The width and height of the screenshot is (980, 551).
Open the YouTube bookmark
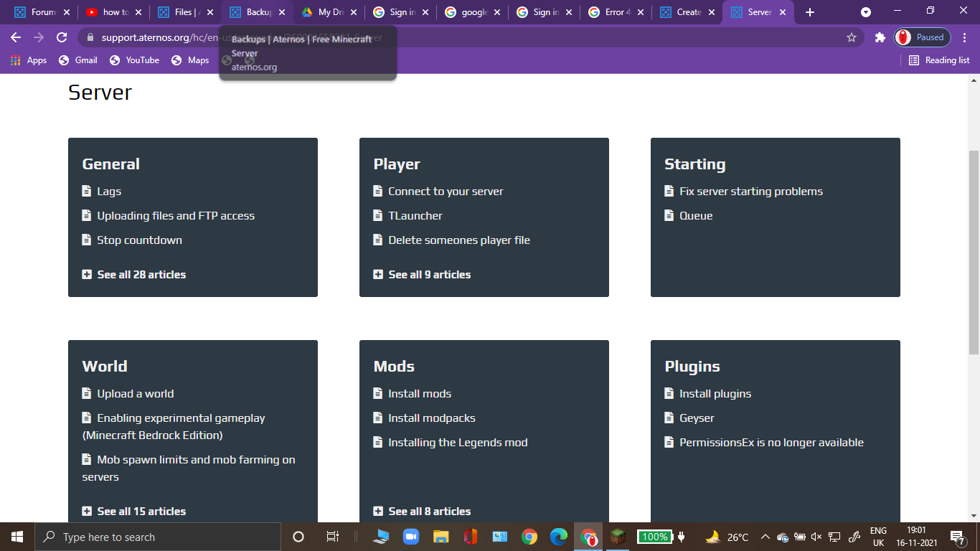coord(134,60)
